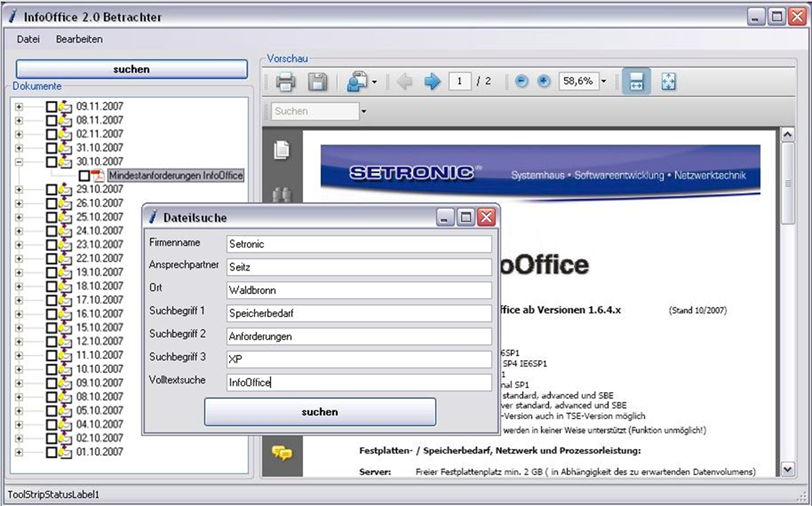The image size is (812, 506).
Task: Select the 10.10.2007 tree entry
Action: (100, 369)
